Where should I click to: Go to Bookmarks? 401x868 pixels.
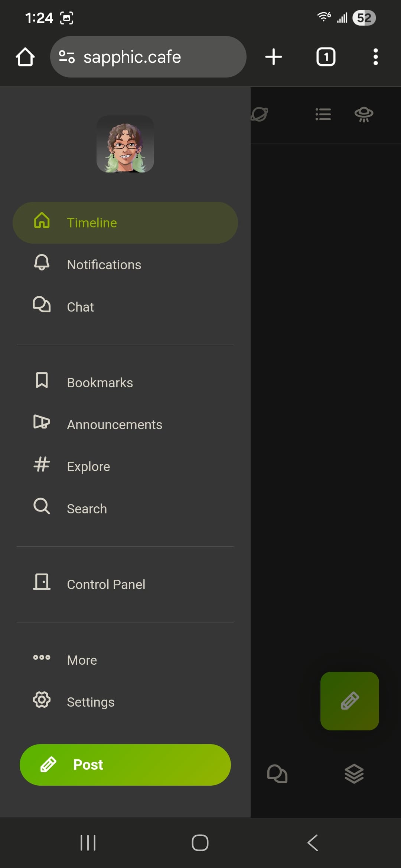click(100, 383)
